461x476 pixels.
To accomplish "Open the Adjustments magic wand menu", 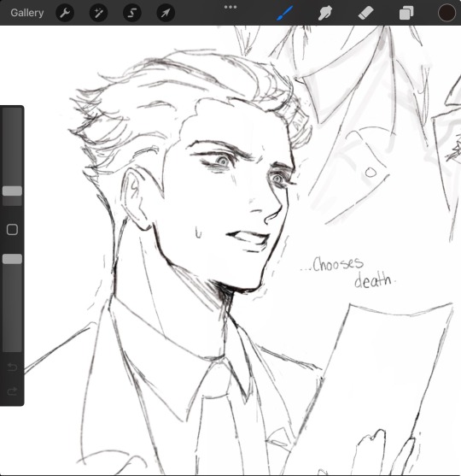I will 98,13.
